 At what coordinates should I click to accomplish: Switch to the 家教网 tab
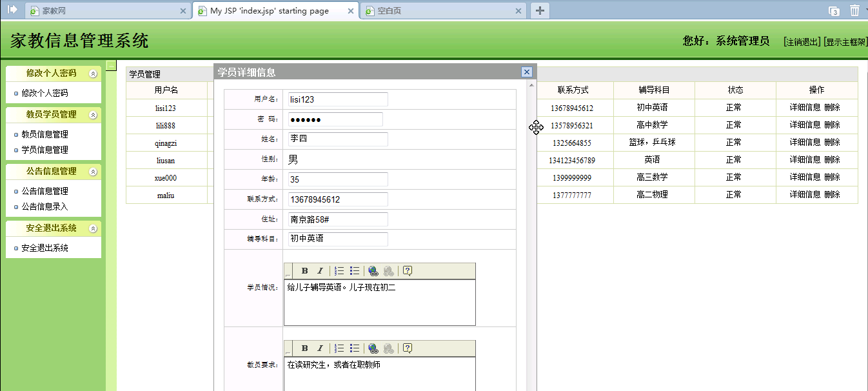(x=108, y=11)
